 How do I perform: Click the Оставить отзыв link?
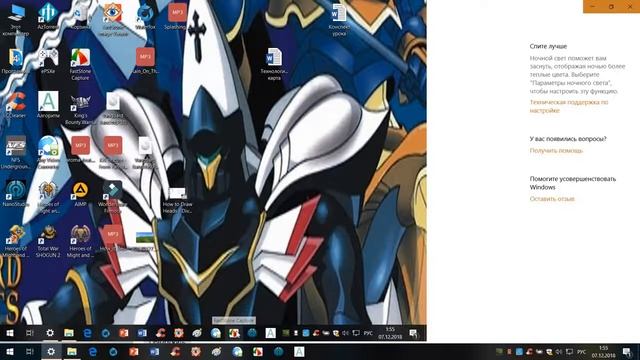[552, 199]
